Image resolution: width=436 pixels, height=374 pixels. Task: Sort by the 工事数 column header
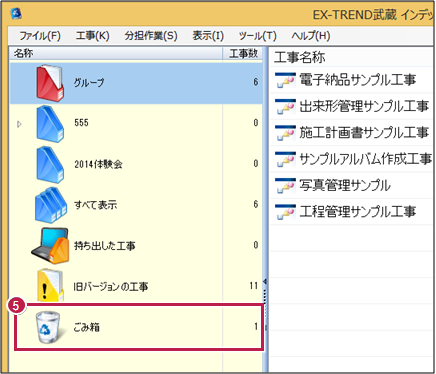(x=243, y=53)
